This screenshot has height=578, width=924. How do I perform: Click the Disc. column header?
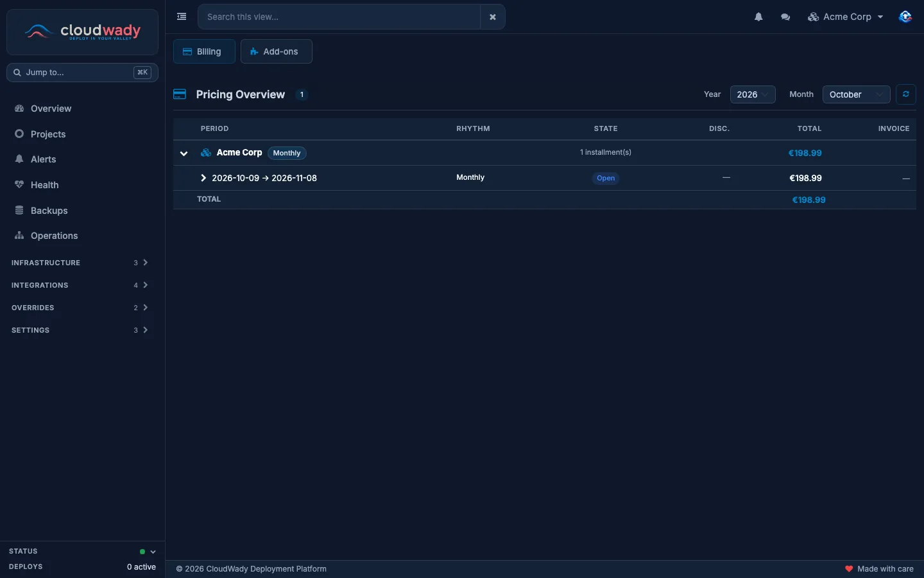tap(719, 128)
